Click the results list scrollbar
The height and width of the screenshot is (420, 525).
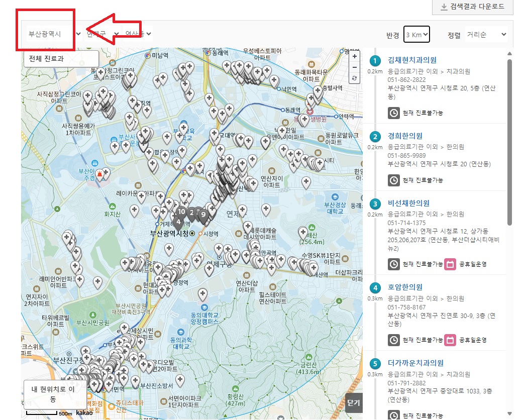click(509, 142)
